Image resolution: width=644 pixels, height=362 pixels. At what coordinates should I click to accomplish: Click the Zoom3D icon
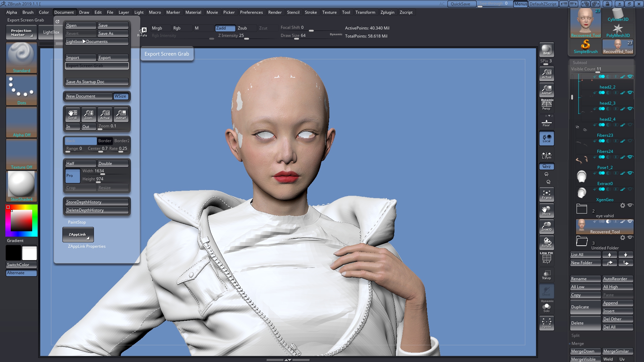tap(546, 226)
